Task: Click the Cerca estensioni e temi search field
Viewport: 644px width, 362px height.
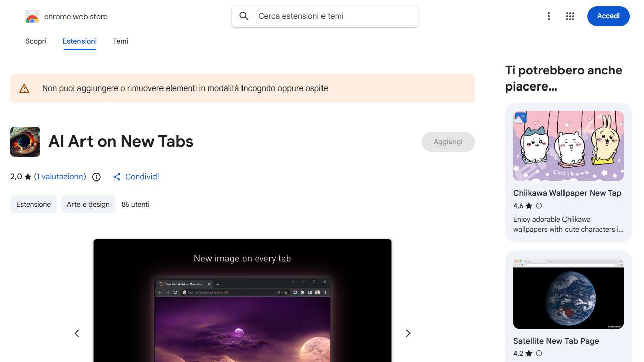Action: [325, 16]
